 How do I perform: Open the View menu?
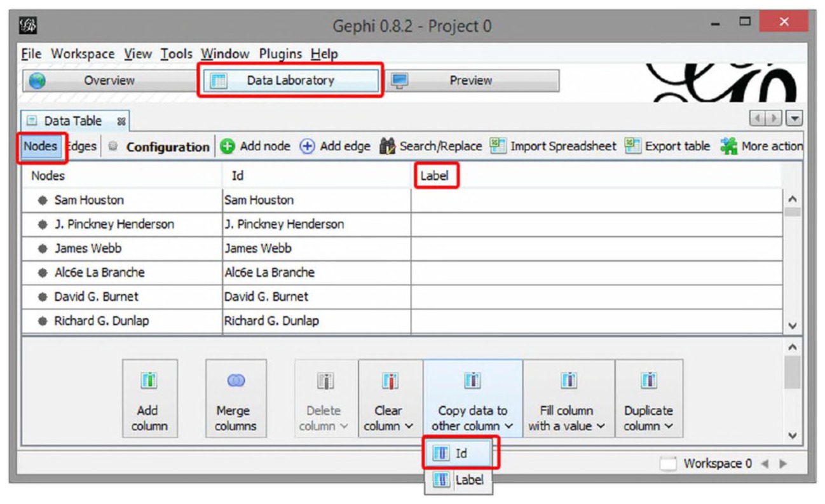pyautogui.click(x=137, y=54)
